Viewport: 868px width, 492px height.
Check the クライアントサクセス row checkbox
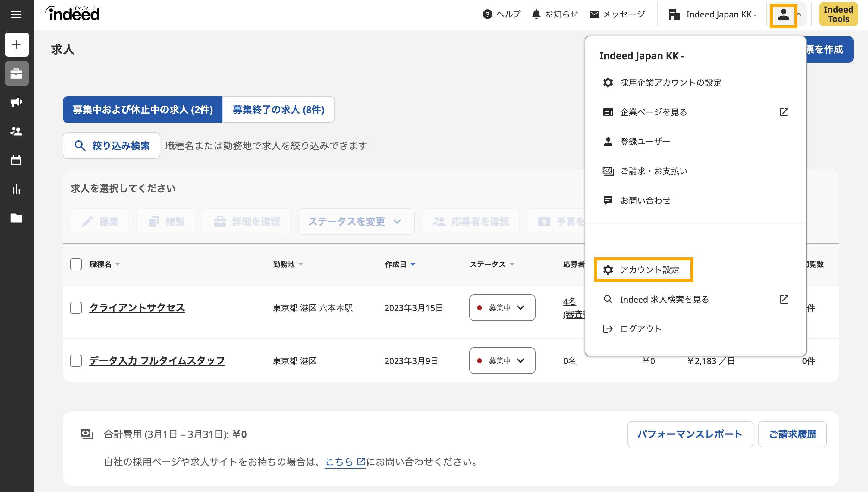click(76, 307)
